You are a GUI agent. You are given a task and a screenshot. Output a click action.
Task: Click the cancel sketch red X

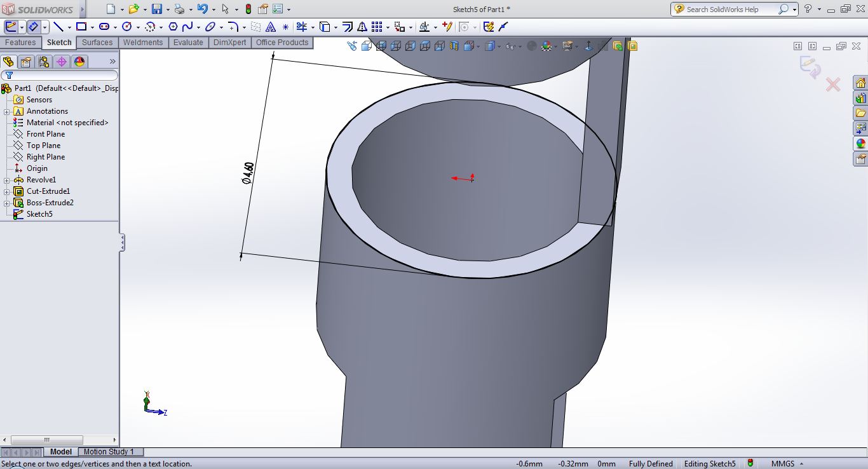tap(832, 85)
